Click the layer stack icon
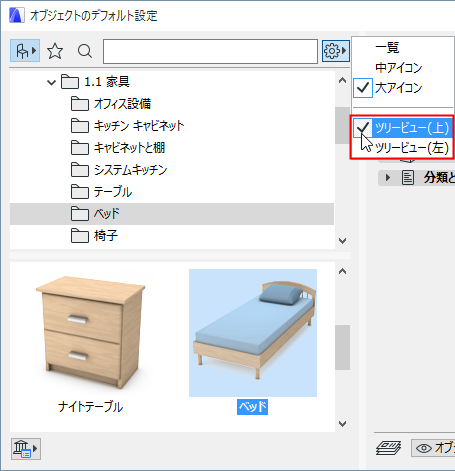The image size is (455, 471). 389,448
